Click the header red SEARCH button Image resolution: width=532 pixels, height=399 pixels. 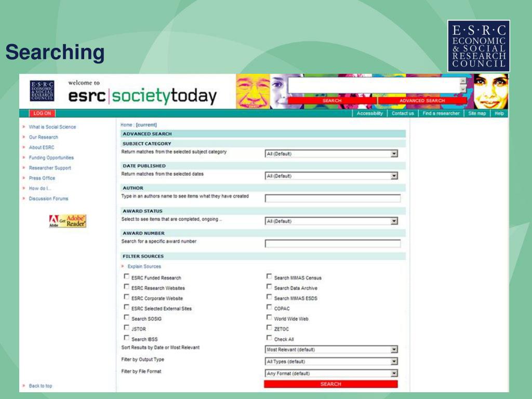pos(332,101)
